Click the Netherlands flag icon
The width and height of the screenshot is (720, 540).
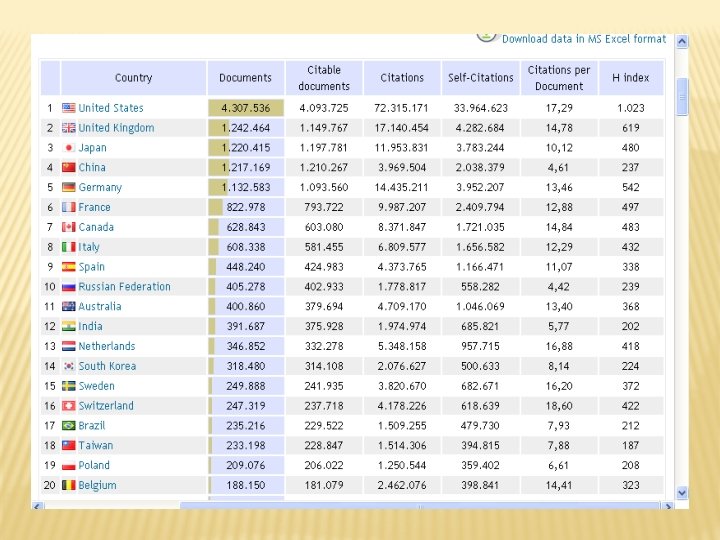(x=68, y=346)
